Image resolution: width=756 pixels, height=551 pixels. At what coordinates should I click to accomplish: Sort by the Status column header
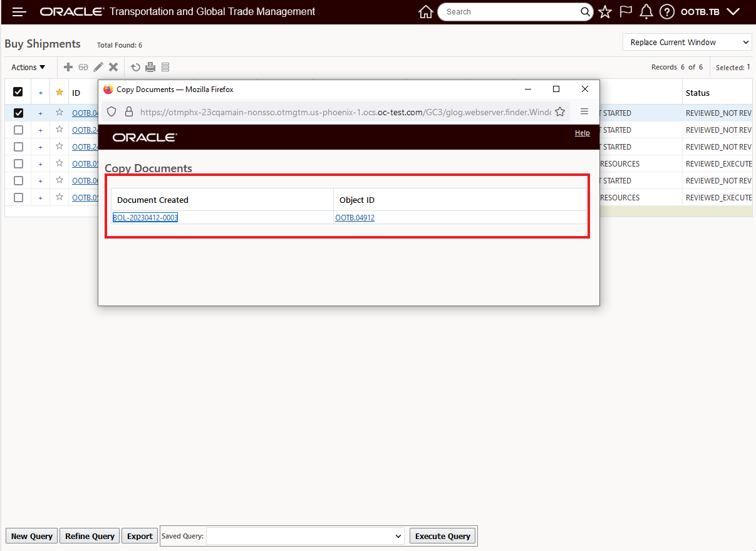click(698, 93)
